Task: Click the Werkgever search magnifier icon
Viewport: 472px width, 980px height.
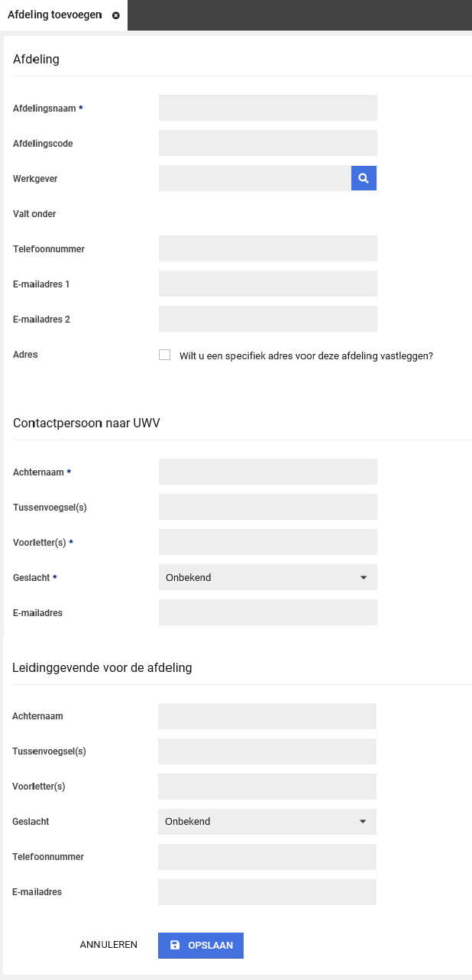Action: [364, 178]
